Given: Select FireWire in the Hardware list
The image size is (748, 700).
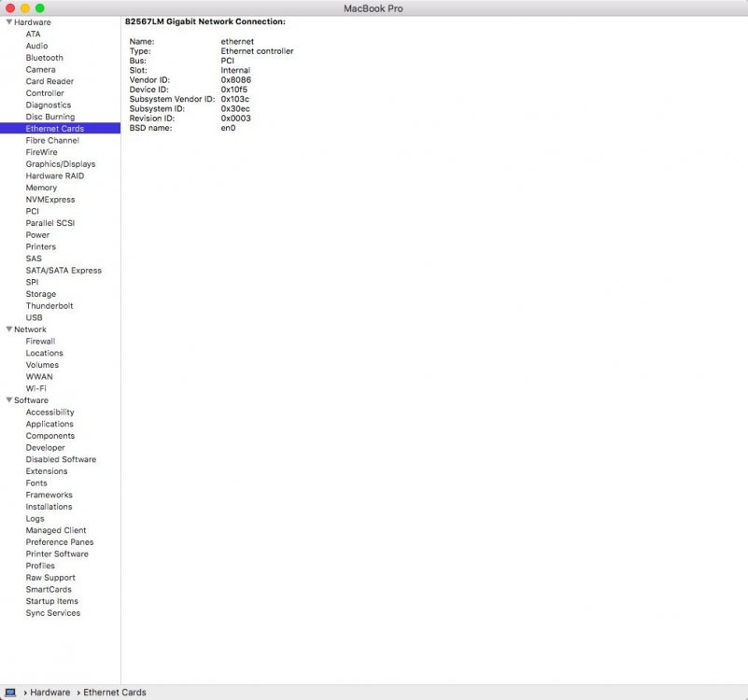Looking at the screenshot, I should [41, 152].
